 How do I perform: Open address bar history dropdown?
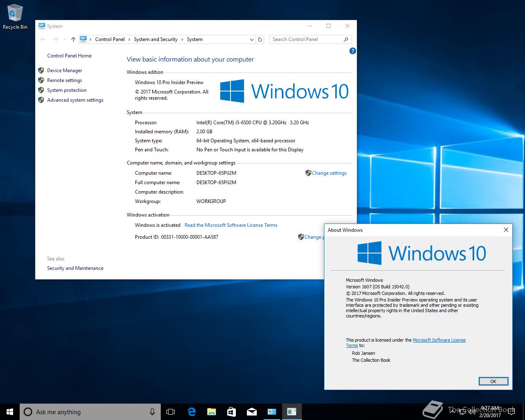click(251, 39)
